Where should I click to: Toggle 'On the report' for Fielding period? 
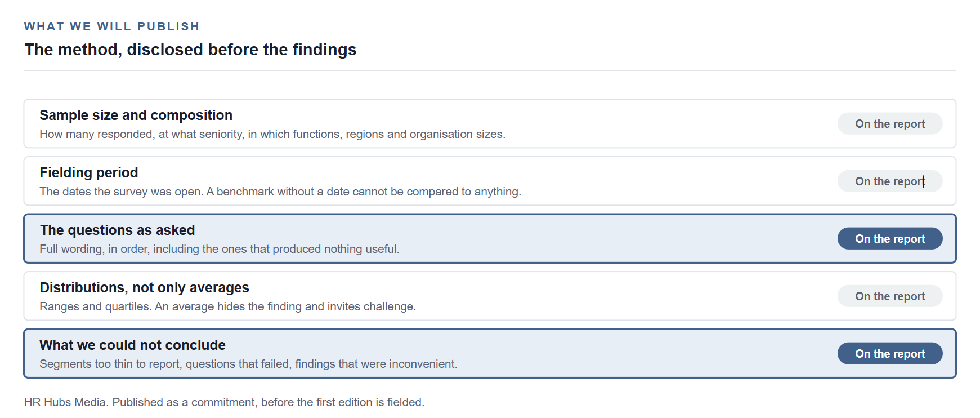889,181
